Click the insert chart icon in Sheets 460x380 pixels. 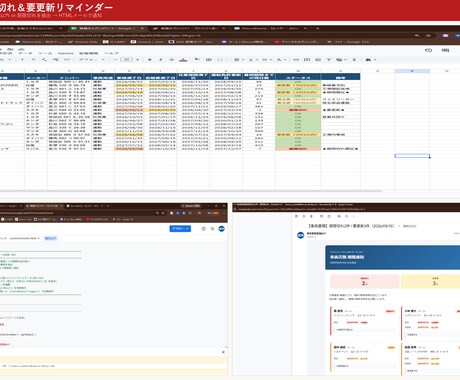318,60
